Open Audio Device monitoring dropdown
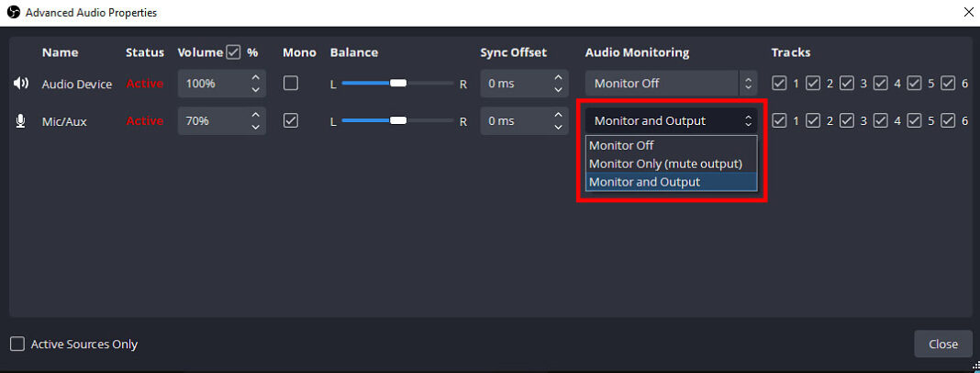The image size is (980, 373). pyautogui.click(x=671, y=84)
